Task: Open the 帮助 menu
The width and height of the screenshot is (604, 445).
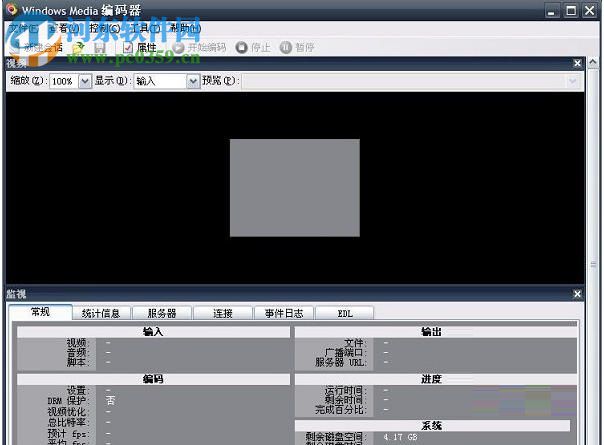Action: [186, 28]
